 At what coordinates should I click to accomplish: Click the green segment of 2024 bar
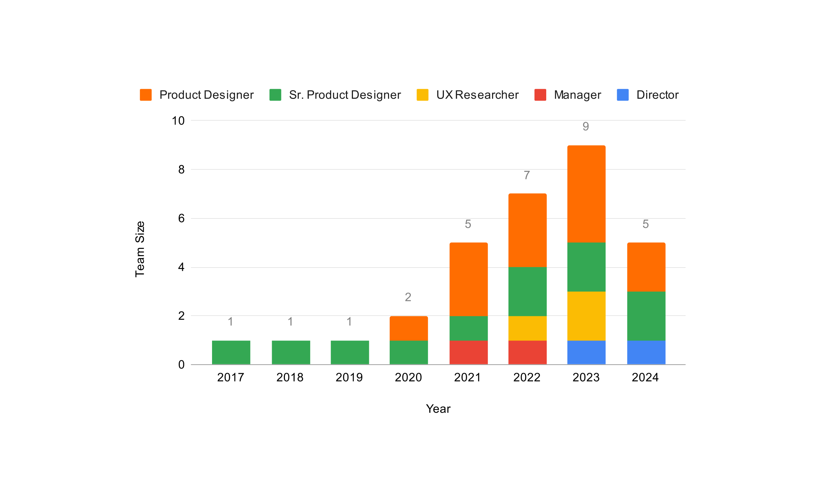coord(646,316)
